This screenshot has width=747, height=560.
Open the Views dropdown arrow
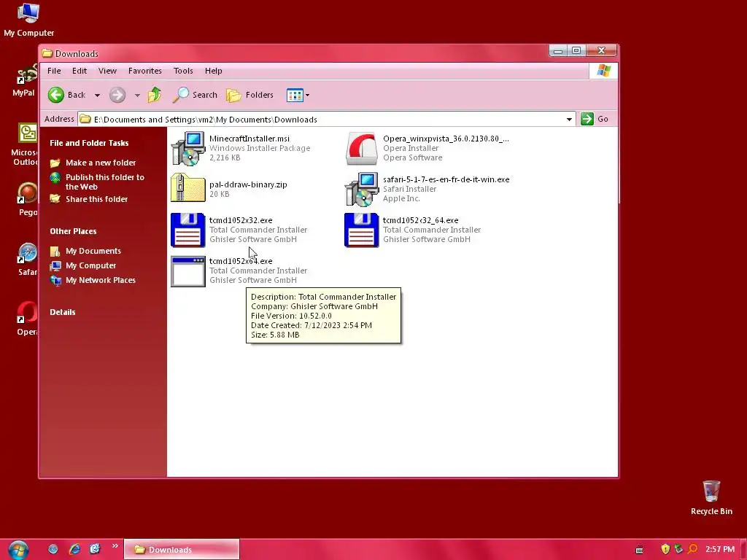point(307,96)
